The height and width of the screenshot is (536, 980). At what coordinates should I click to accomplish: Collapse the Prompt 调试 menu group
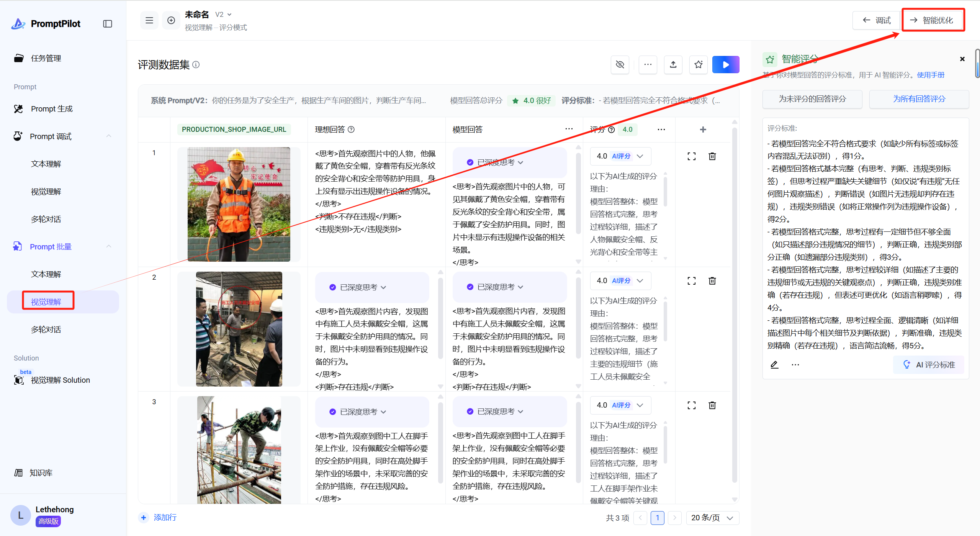pos(109,136)
